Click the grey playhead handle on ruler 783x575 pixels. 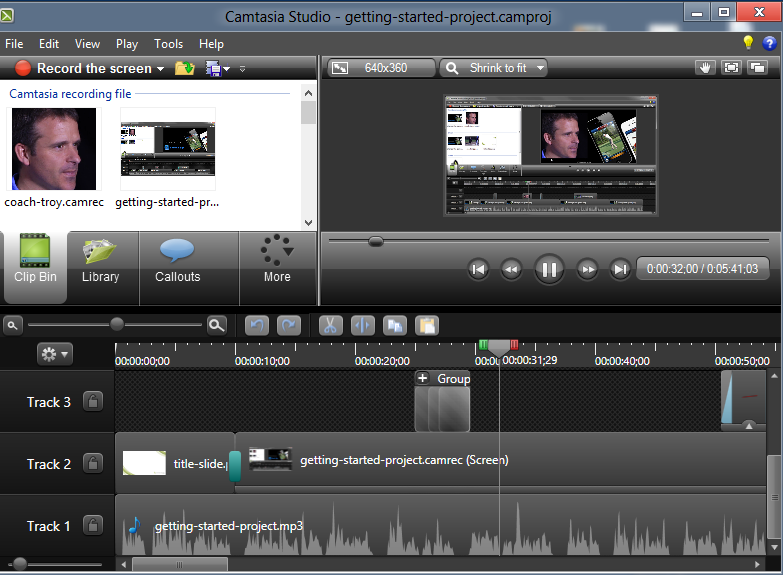tap(499, 348)
